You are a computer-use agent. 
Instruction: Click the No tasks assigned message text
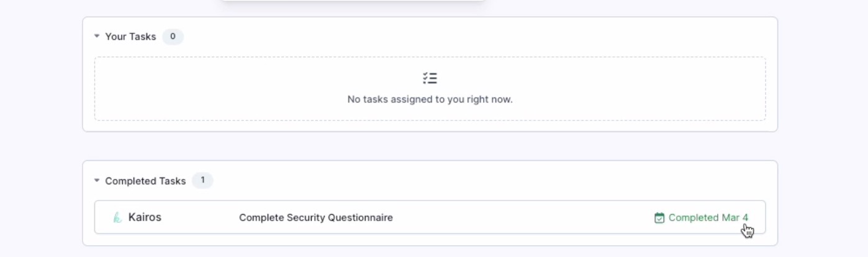(430, 99)
